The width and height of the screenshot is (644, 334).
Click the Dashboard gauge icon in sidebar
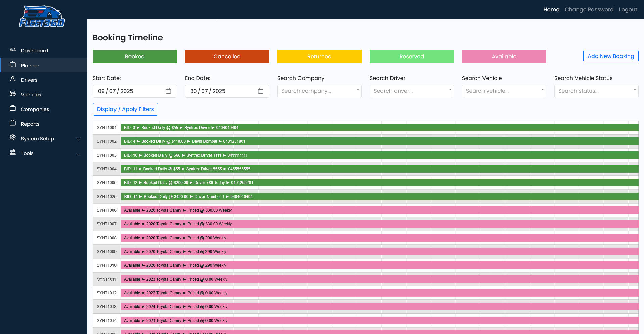[x=13, y=50]
